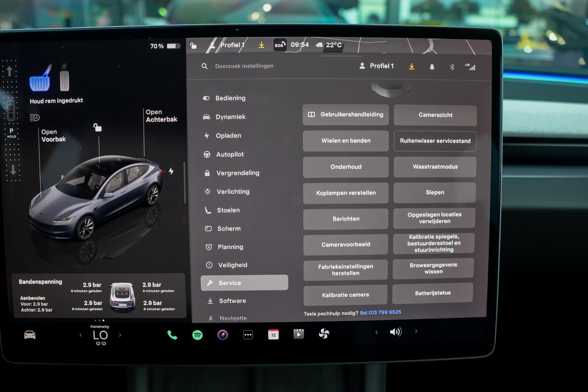Increase cabin temperature with right chevron
The height and width of the screenshot is (392, 588).
(x=120, y=335)
